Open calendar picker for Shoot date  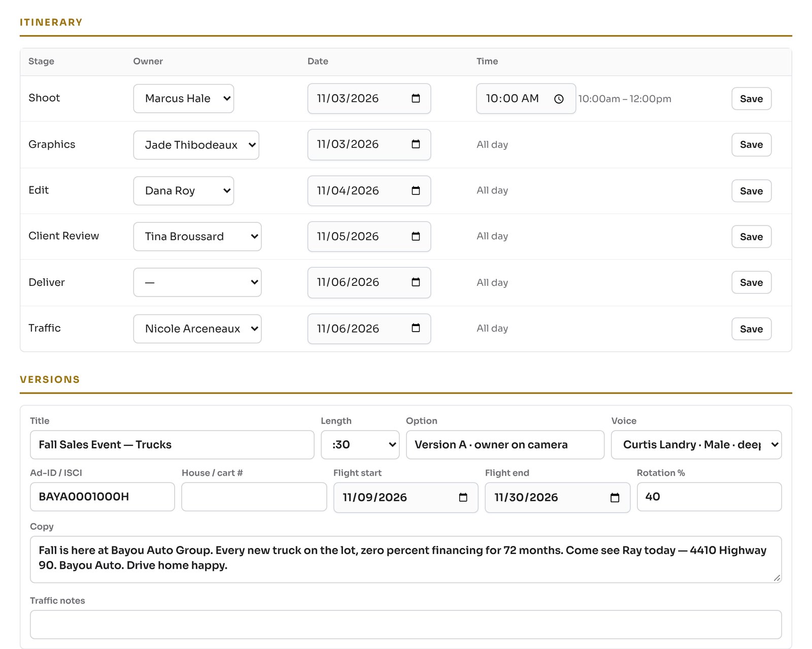coord(416,99)
